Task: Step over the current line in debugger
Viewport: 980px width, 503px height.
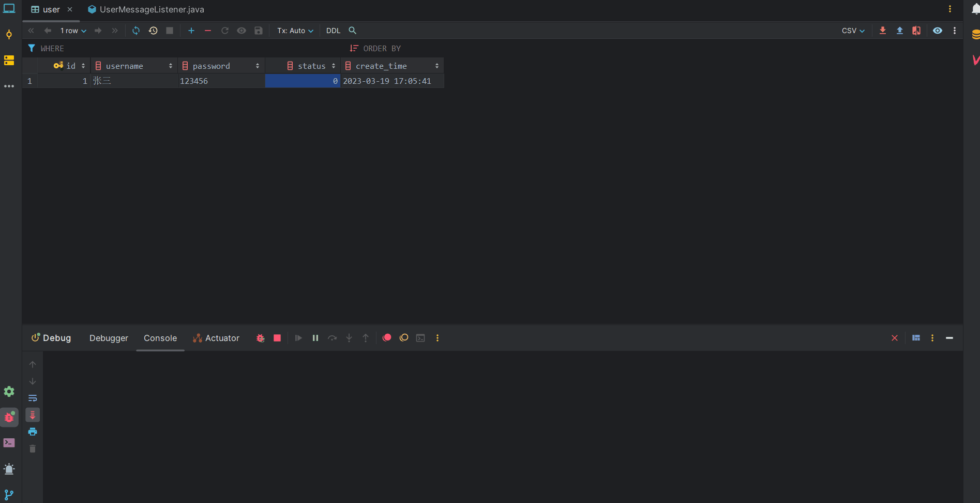Action: tap(333, 338)
